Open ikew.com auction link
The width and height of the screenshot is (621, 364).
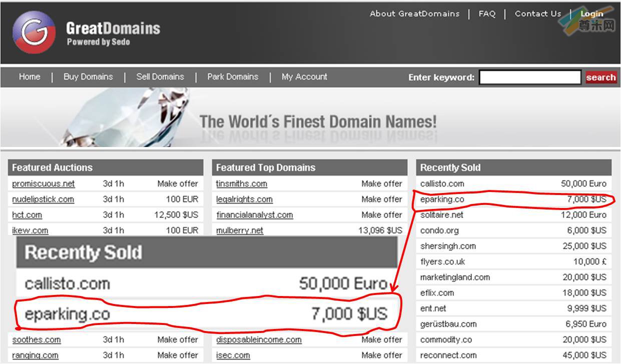coord(30,230)
